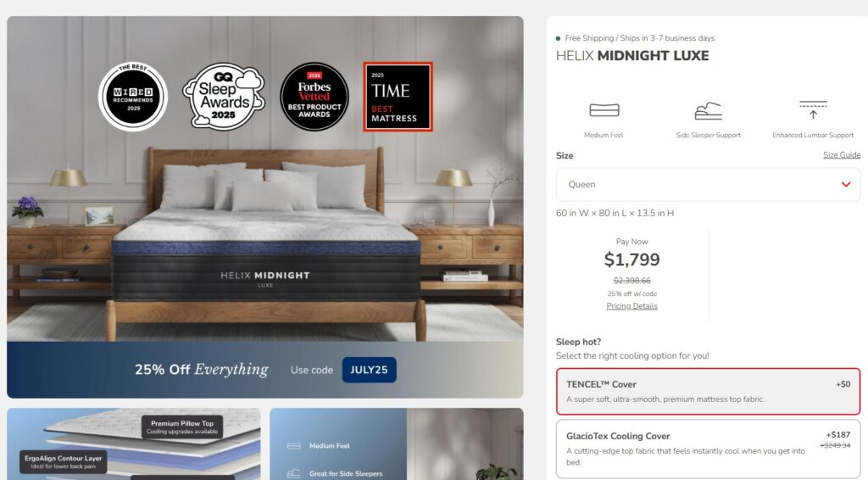Open the Queen size dropdown
This screenshot has width=868, height=480.
[708, 184]
